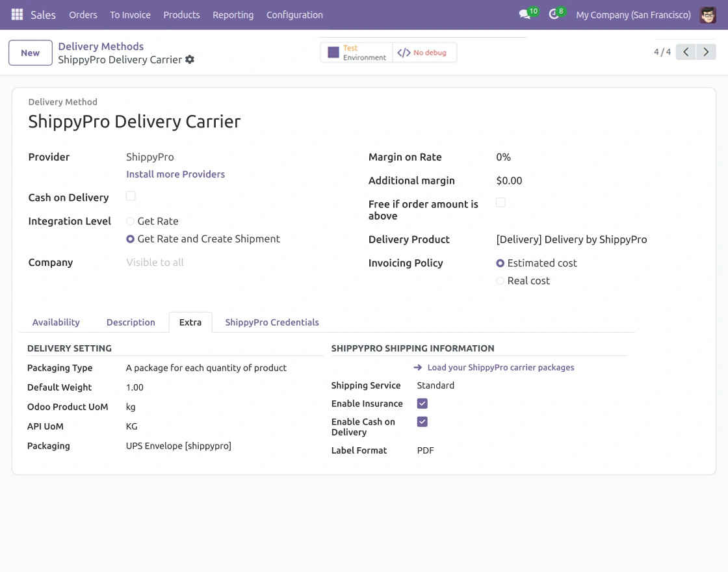This screenshot has height=572, width=728.
Task: Switch to ShippyPro Credentials tab
Action: tap(272, 322)
